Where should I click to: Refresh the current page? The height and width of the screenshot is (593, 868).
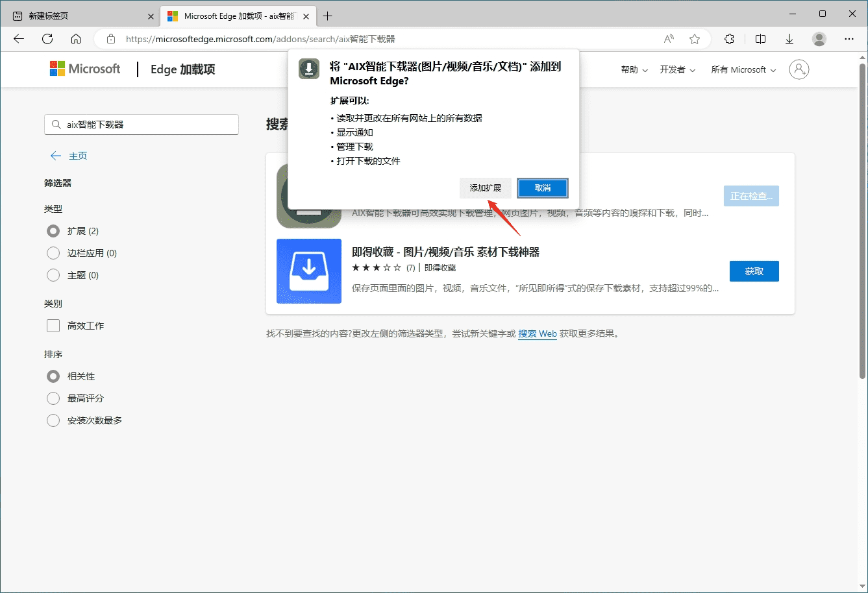coord(47,39)
